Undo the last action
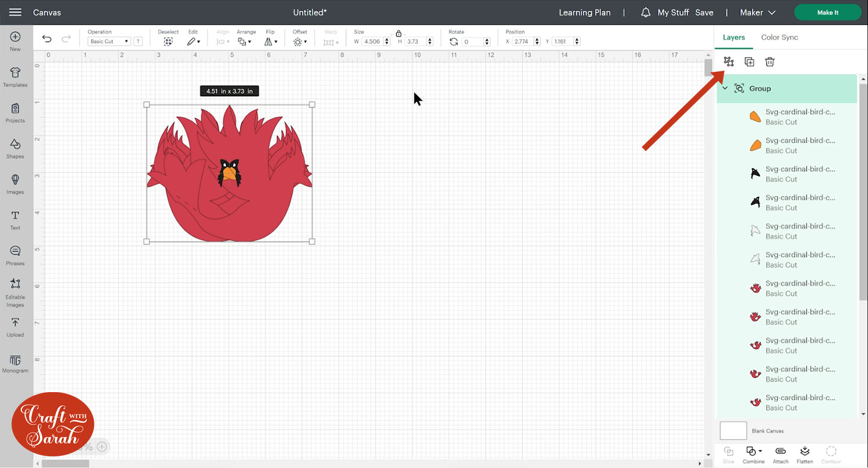Viewport: 868px width, 468px height. tap(47, 39)
